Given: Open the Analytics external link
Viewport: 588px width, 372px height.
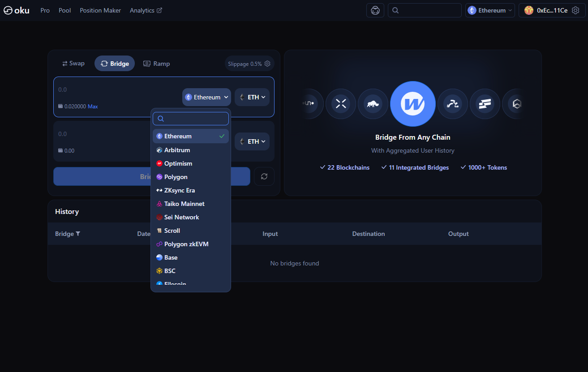Looking at the screenshot, I should pos(146,10).
